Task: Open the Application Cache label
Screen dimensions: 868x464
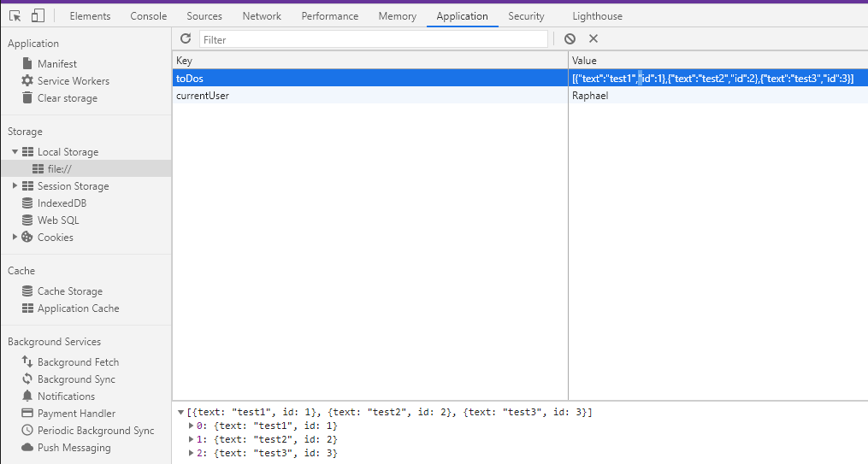Action: (x=78, y=308)
